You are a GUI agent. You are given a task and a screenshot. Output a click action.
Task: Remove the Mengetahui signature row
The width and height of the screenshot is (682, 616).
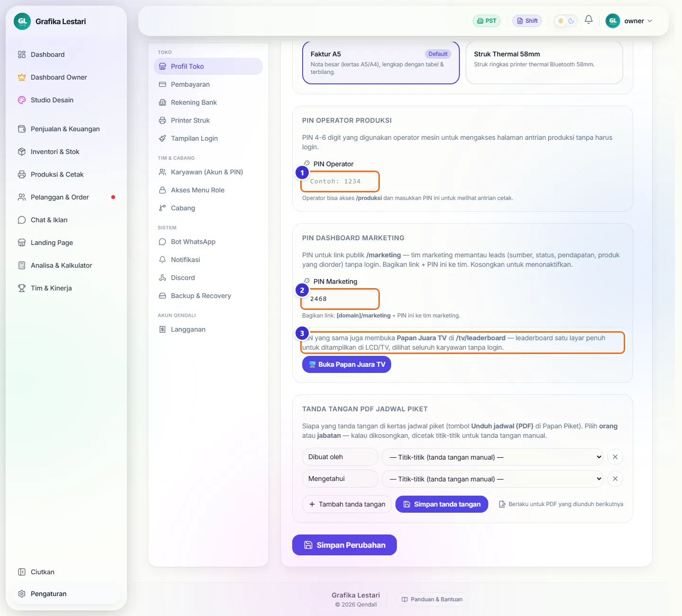[615, 479]
